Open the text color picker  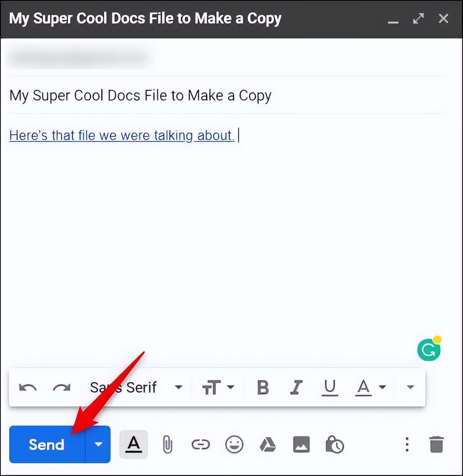point(370,388)
